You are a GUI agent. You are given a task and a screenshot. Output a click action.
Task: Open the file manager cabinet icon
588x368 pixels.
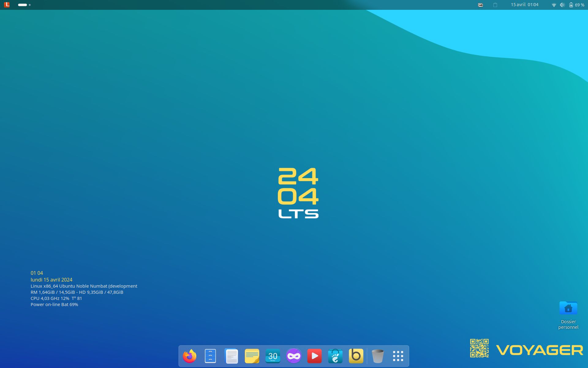point(210,356)
